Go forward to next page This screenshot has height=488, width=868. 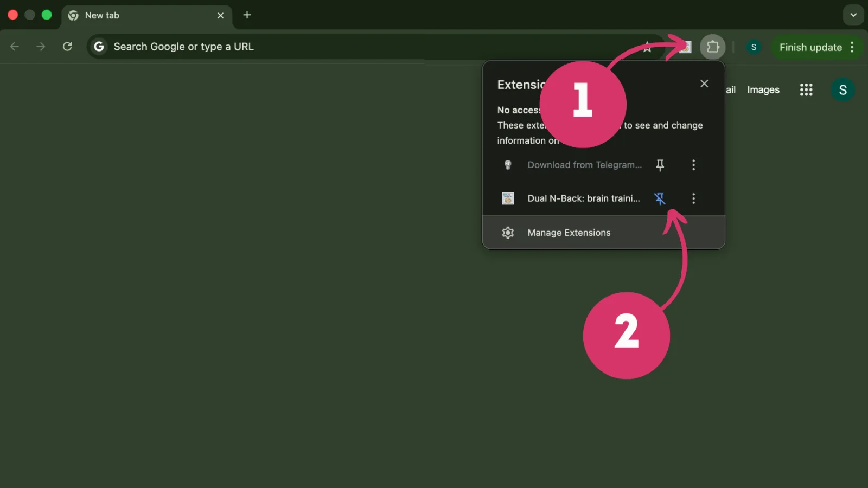tap(41, 47)
